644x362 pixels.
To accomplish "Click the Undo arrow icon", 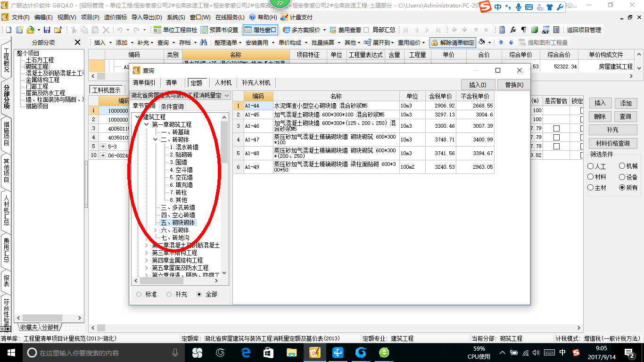I will point(120,30).
